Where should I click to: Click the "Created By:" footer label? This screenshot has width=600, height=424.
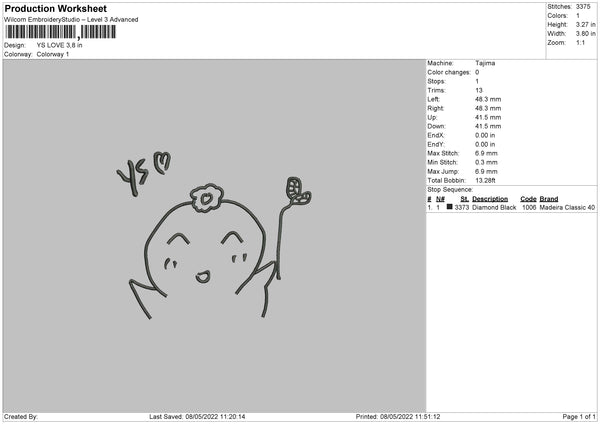tap(21, 417)
